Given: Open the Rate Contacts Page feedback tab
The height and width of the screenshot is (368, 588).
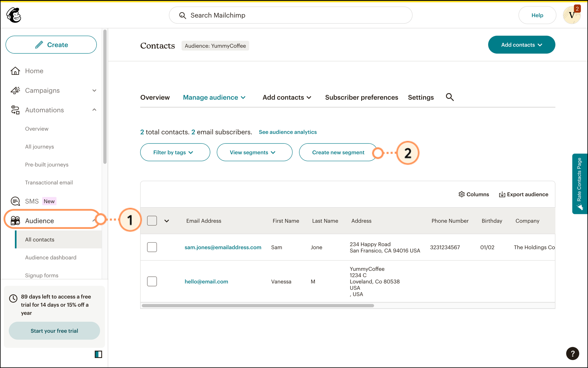Looking at the screenshot, I should click(x=579, y=184).
